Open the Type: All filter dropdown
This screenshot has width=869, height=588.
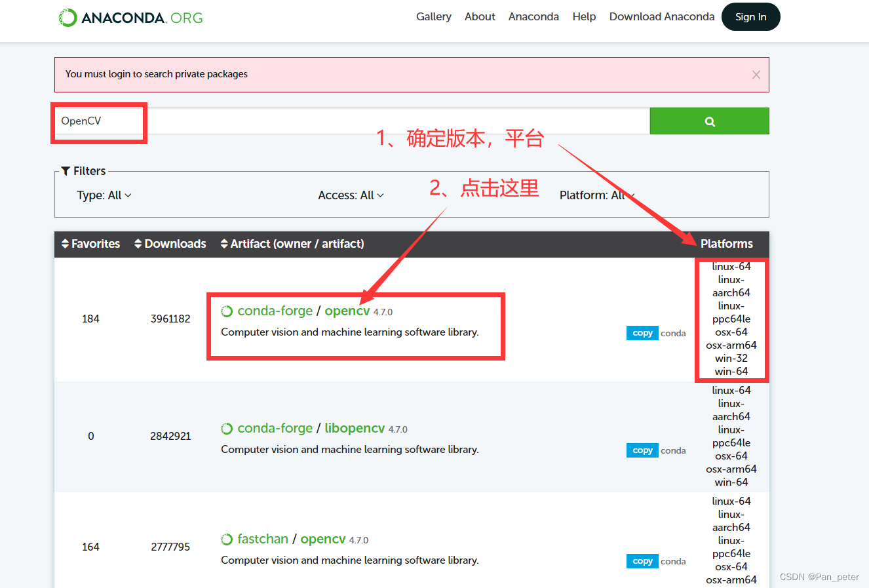point(104,195)
